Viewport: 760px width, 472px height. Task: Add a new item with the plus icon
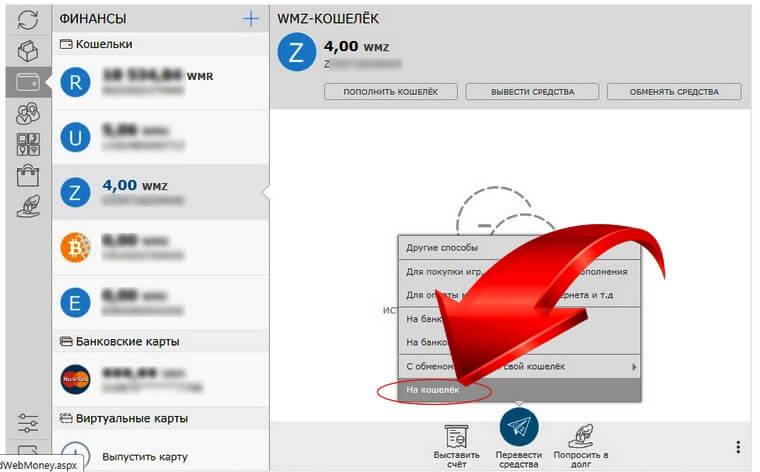click(x=251, y=19)
